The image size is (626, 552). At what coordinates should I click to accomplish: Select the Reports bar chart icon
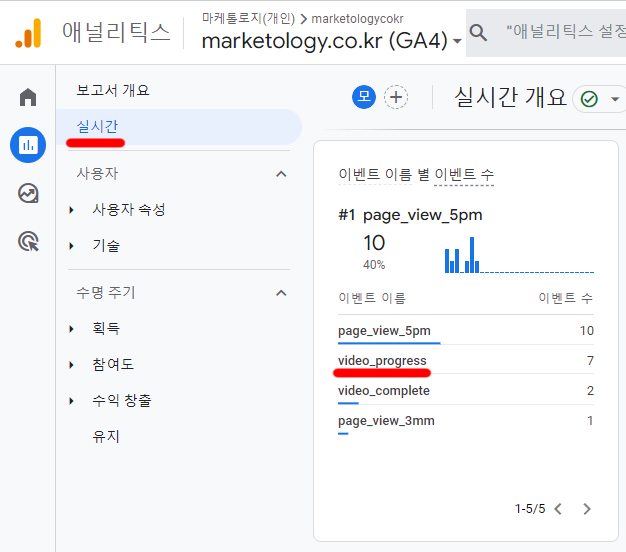28,145
